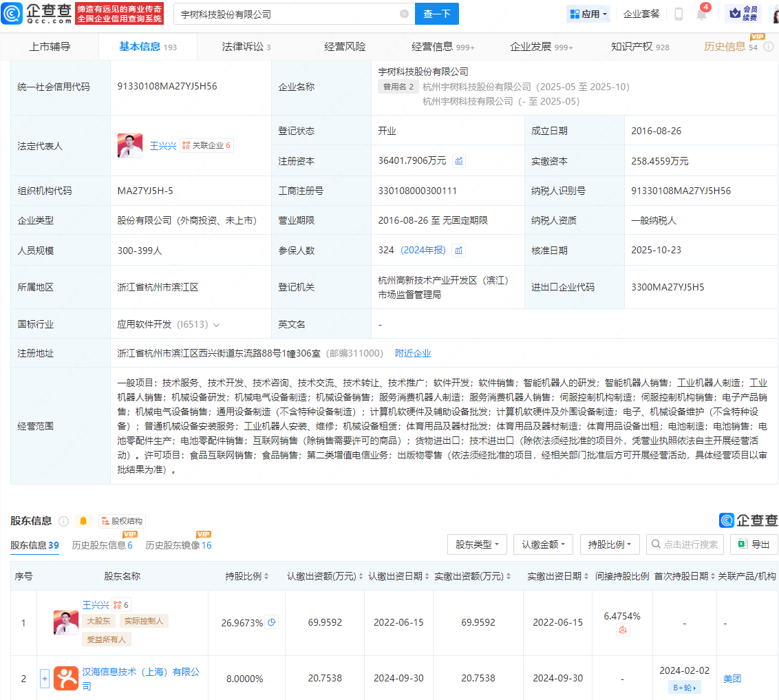The width and height of the screenshot is (779, 700).
Task: Click the 查一下 search button
Action: coord(436,14)
